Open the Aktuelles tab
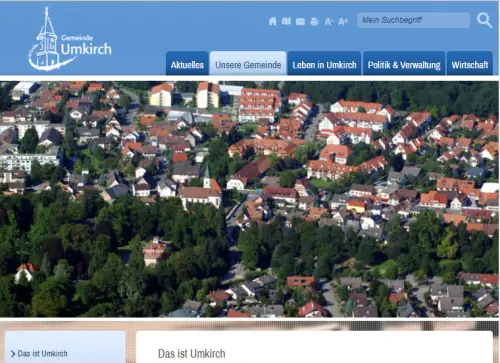Viewport: 500px width, 363px height. [187, 63]
